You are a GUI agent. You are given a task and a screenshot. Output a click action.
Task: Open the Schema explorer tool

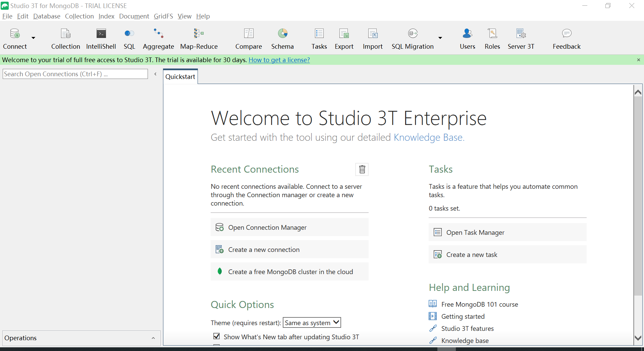click(x=282, y=39)
